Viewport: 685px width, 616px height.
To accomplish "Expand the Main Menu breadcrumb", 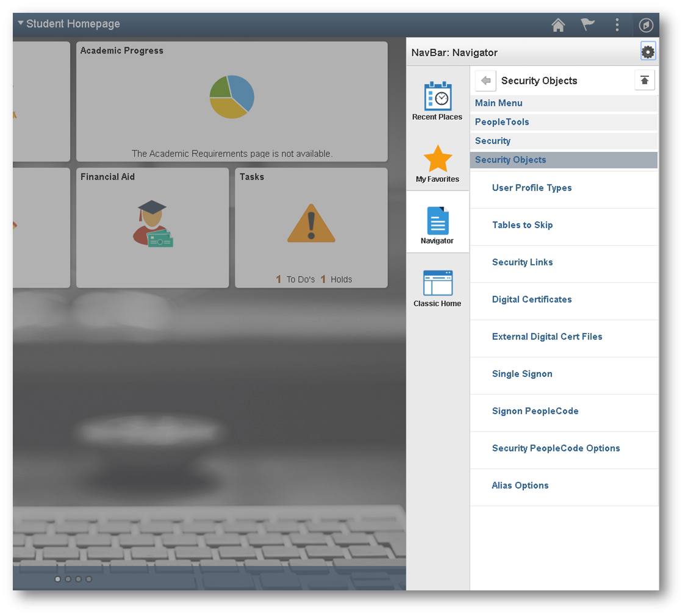I will click(x=498, y=103).
